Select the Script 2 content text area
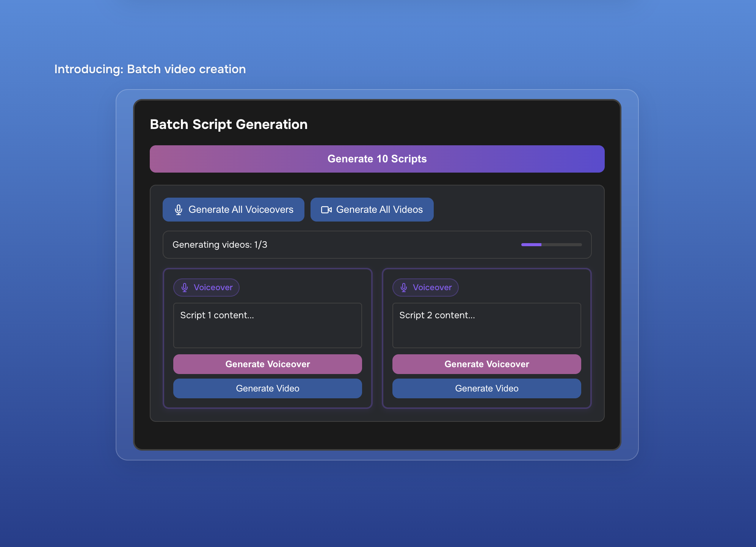Viewport: 756px width, 547px height. coord(486,325)
